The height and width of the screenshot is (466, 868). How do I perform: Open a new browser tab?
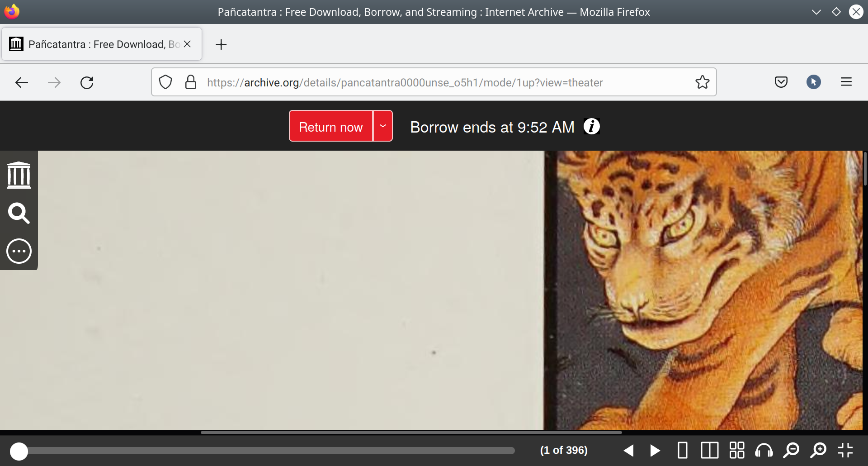[x=221, y=44]
